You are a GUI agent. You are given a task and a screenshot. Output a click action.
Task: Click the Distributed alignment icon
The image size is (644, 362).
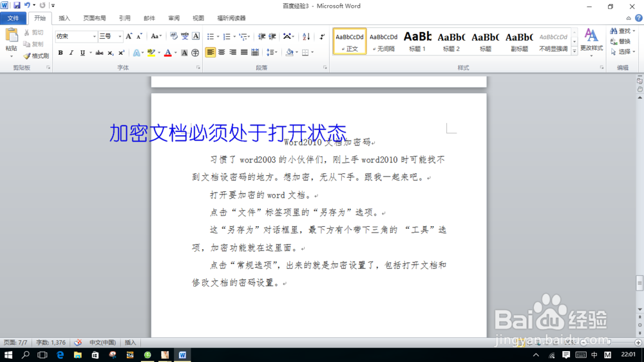point(255,52)
